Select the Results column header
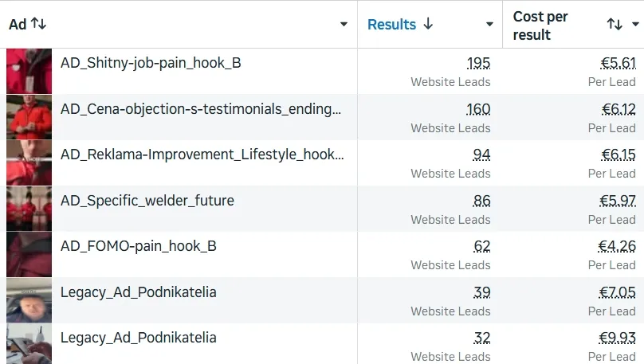The width and height of the screenshot is (644, 364). coord(392,24)
